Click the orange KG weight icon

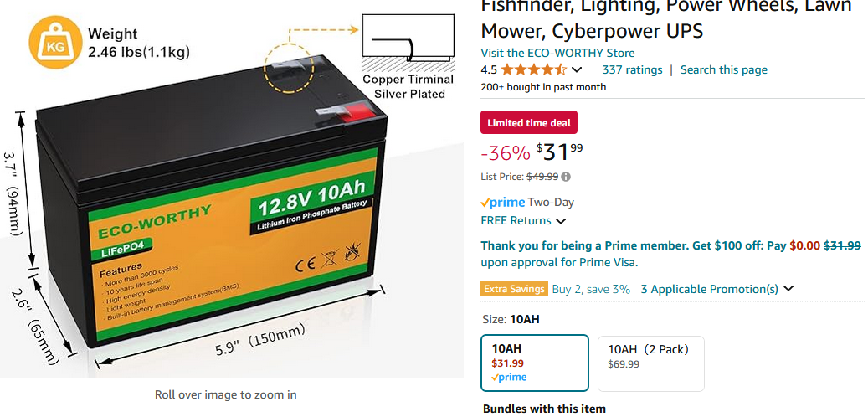tap(52, 44)
